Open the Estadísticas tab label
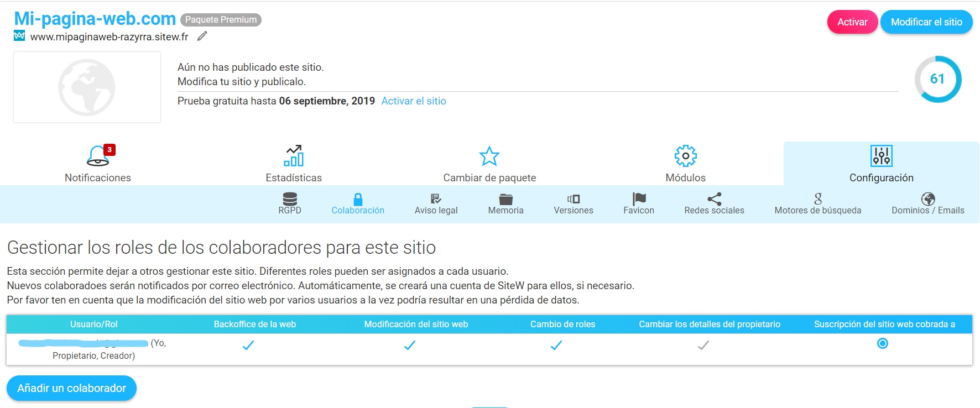Image resolution: width=980 pixels, height=408 pixels. click(294, 177)
